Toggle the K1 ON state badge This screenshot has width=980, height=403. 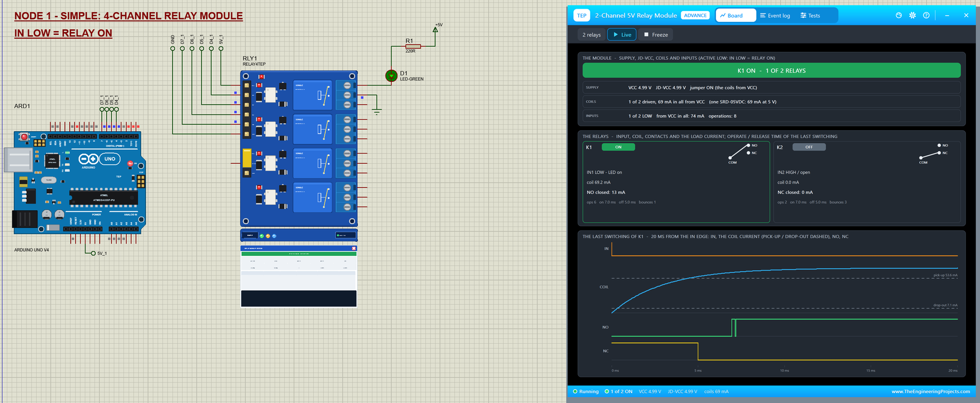[x=618, y=147]
